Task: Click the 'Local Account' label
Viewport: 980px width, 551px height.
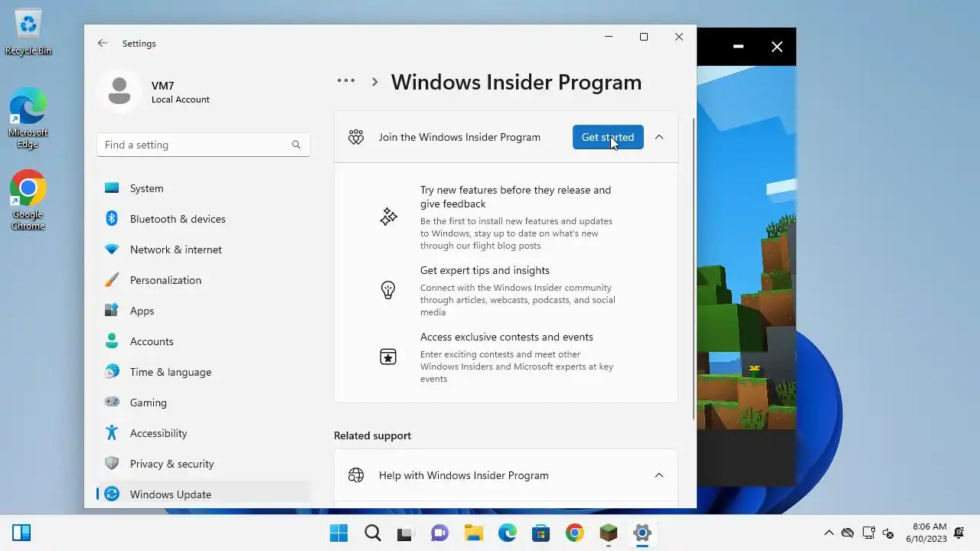Action: (181, 99)
